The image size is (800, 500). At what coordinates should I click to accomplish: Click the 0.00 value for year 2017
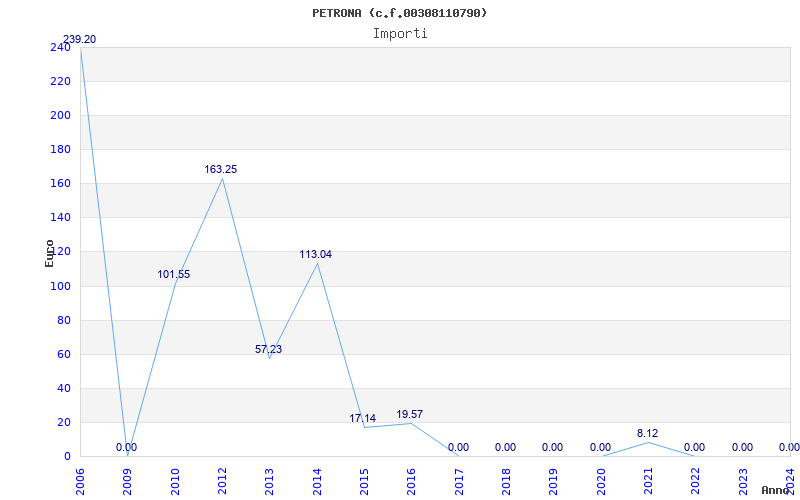click(458, 447)
